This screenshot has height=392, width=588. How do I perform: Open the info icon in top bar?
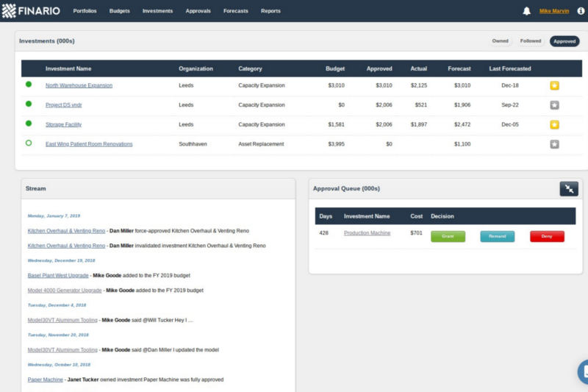(581, 11)
